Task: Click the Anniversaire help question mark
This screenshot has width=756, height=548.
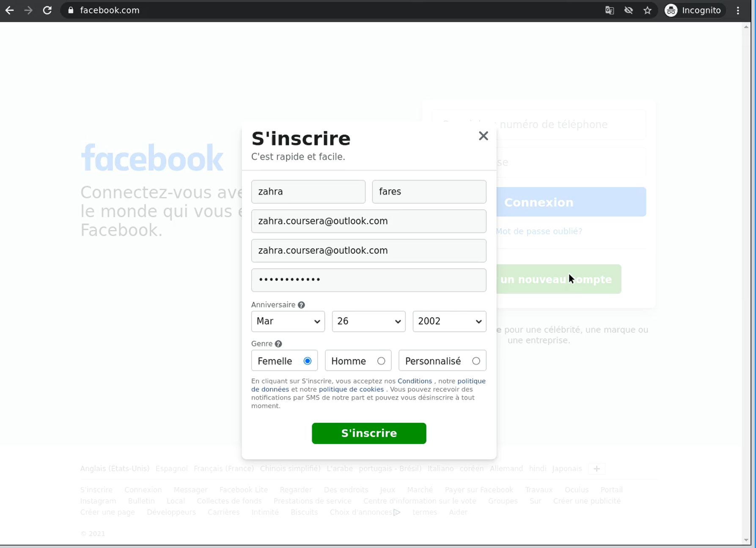Action: coord(301,305)
